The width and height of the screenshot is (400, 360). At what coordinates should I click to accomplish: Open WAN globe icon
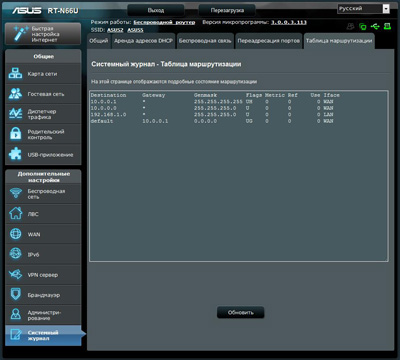[x=15, y=234]
